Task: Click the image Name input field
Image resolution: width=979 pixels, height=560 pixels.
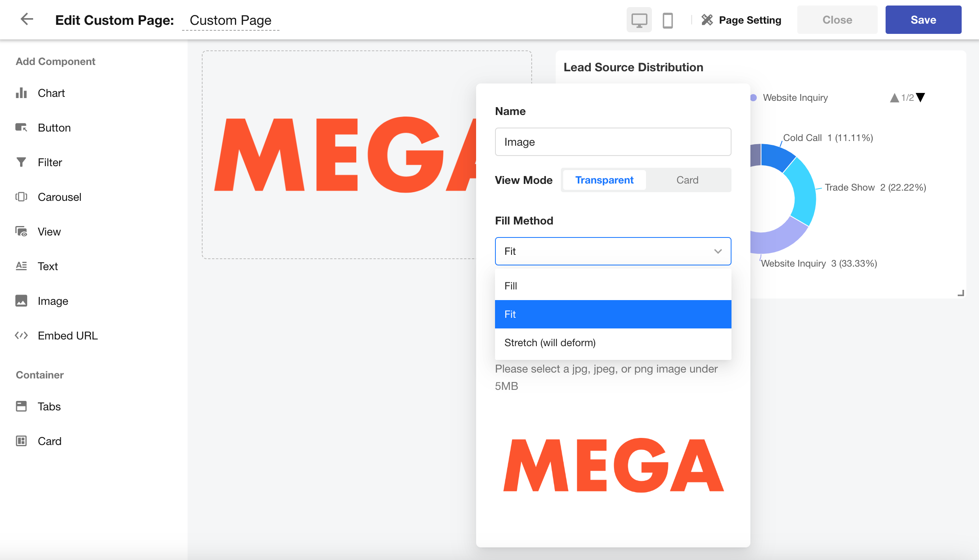Action: [613, 142]
